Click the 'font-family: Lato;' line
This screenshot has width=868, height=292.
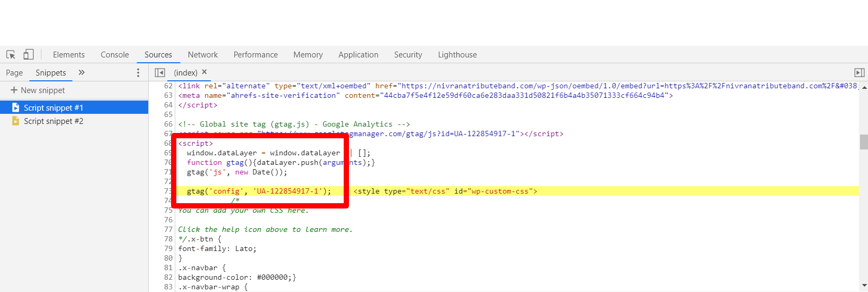click(x=217, y=248)
